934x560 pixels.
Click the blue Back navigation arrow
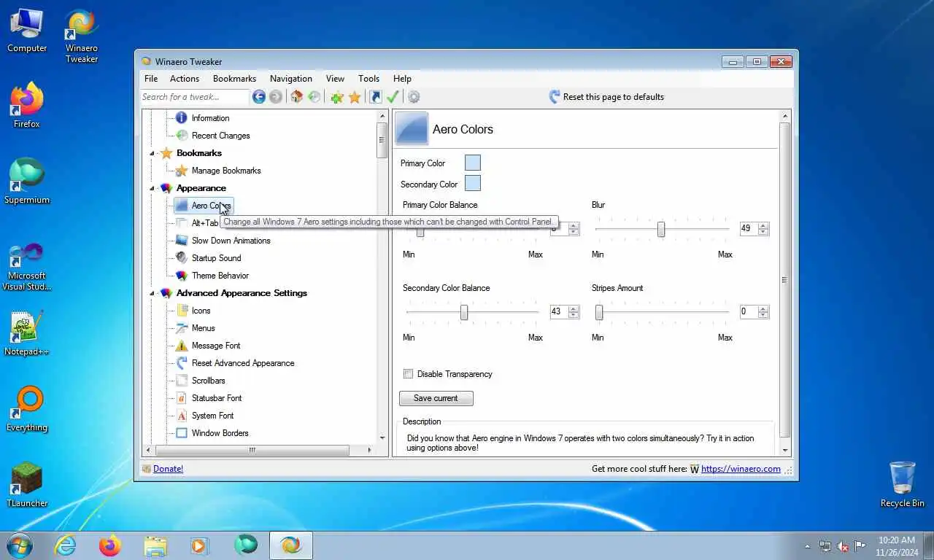point(259,97)
